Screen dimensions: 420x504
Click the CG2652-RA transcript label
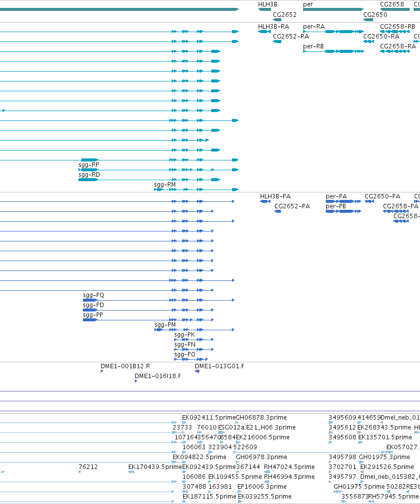click(x=291, y=37)
